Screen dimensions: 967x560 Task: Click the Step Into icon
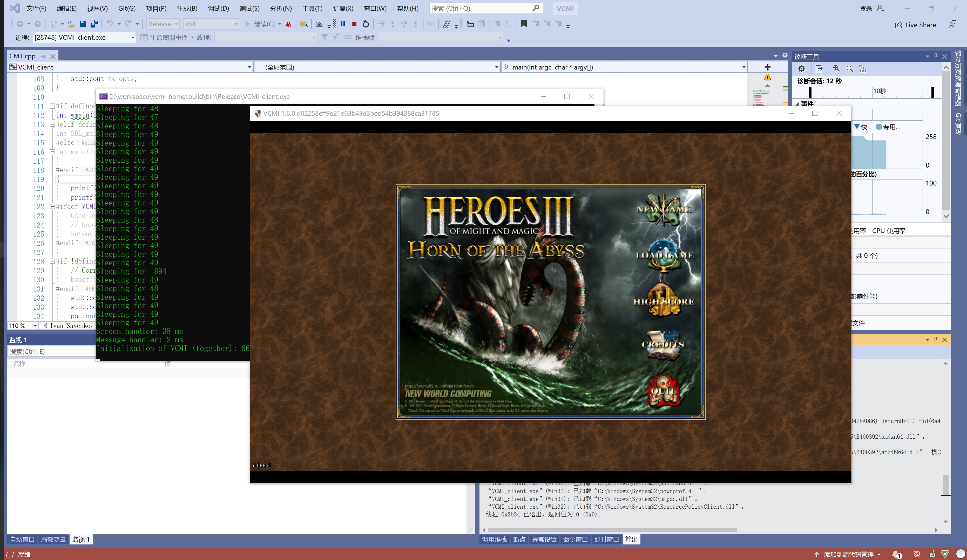393,24
